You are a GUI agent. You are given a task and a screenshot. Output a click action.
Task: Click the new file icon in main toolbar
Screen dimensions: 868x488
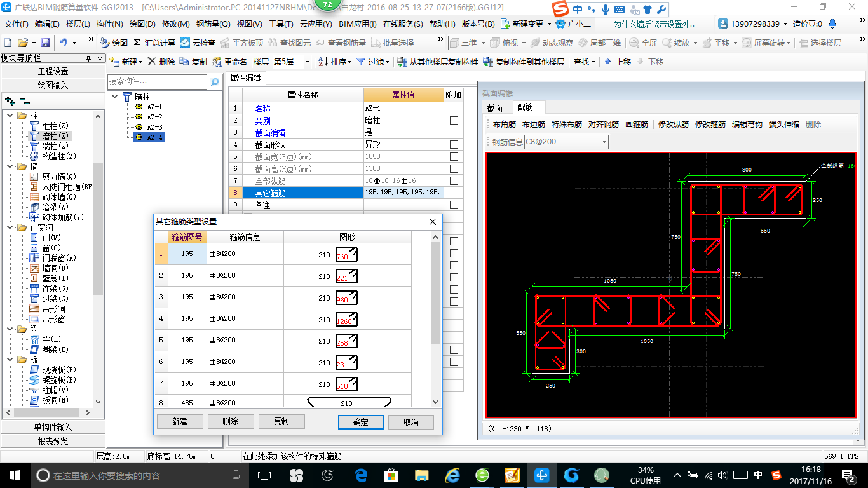point(8,43)
